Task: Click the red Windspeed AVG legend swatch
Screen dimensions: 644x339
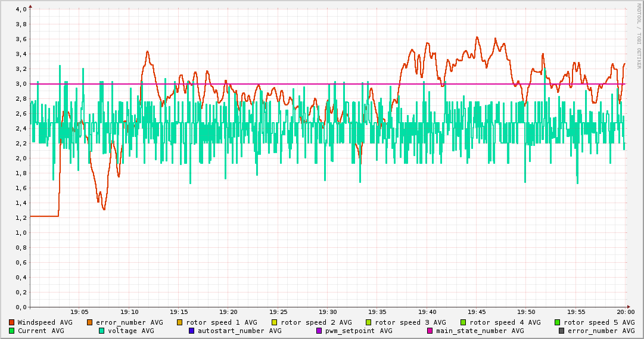Action: pyautogui.click(x=12, y=322)
